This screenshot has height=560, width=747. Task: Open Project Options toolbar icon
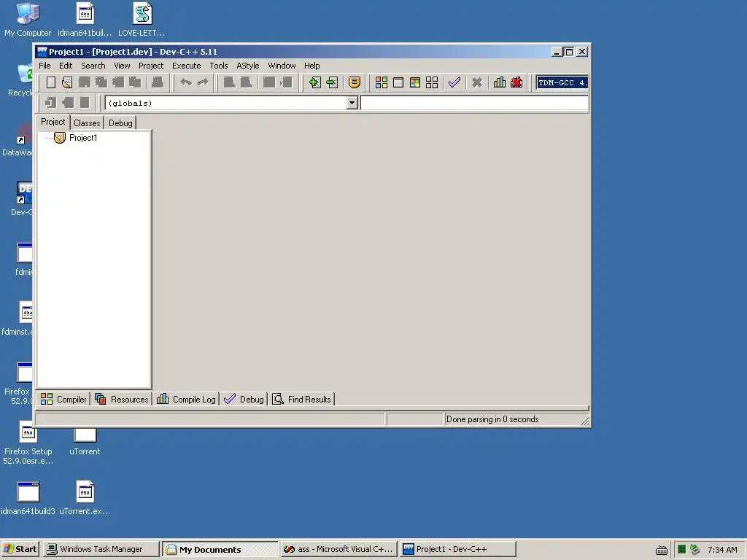[354, 82]
